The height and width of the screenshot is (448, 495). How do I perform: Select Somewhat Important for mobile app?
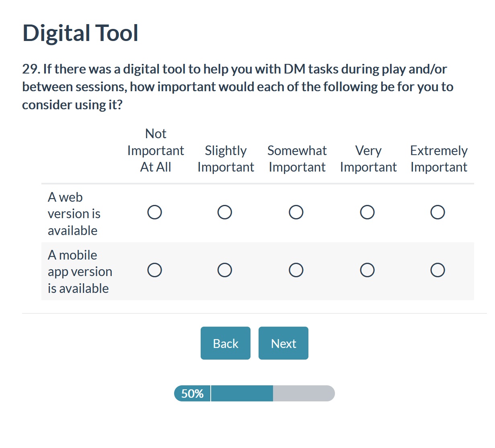(296, 270)
